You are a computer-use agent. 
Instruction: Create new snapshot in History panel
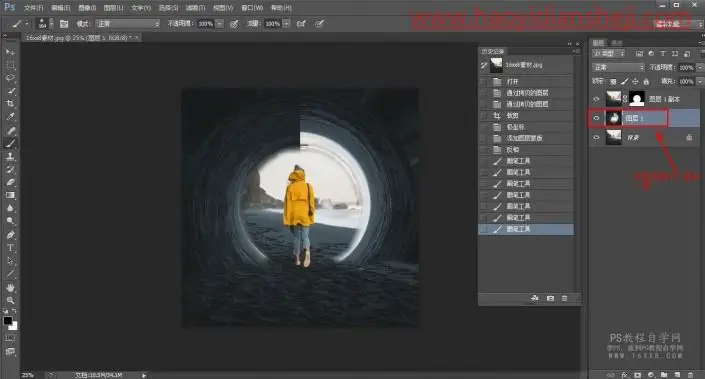pyautogui.click(x=550, y=298)
